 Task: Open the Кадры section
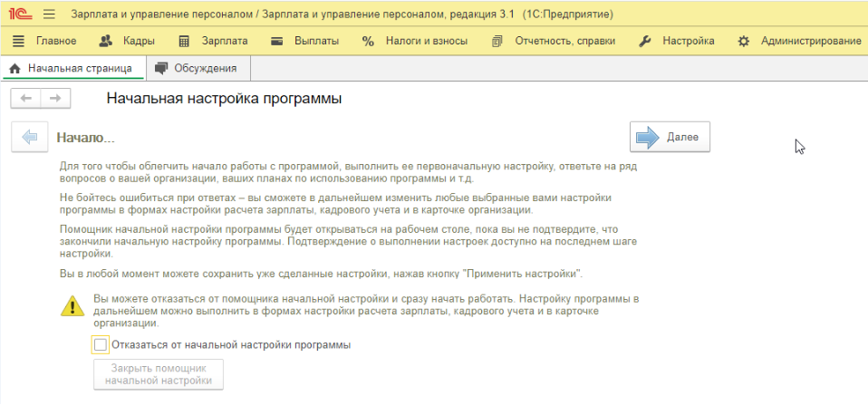tap(127, 41)
